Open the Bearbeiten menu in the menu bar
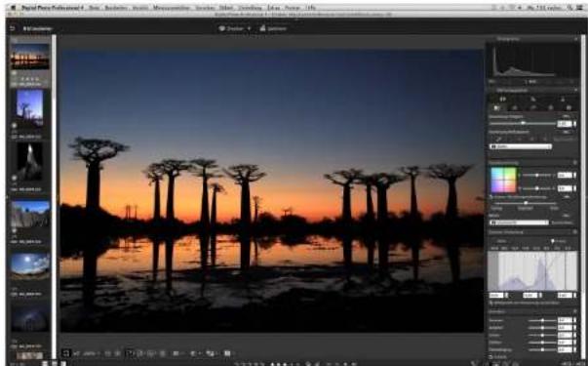The image size is (588, 366). (116, 8)
